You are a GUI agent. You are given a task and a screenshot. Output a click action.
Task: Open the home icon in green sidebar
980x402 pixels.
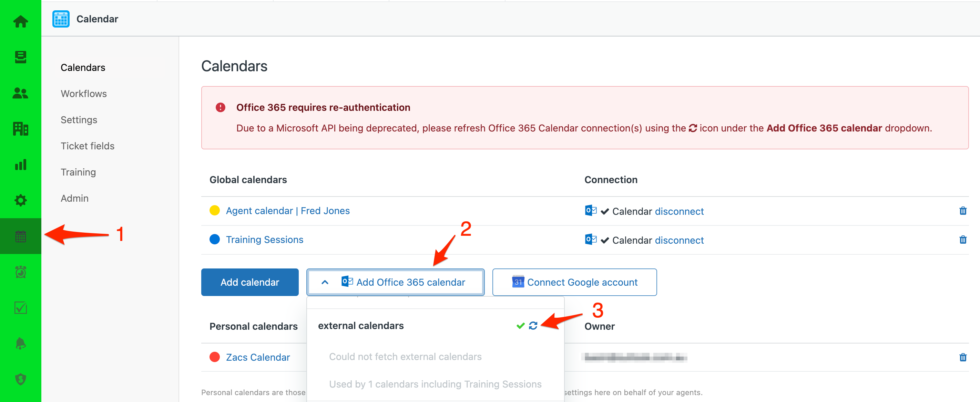(x=21, y=22)
